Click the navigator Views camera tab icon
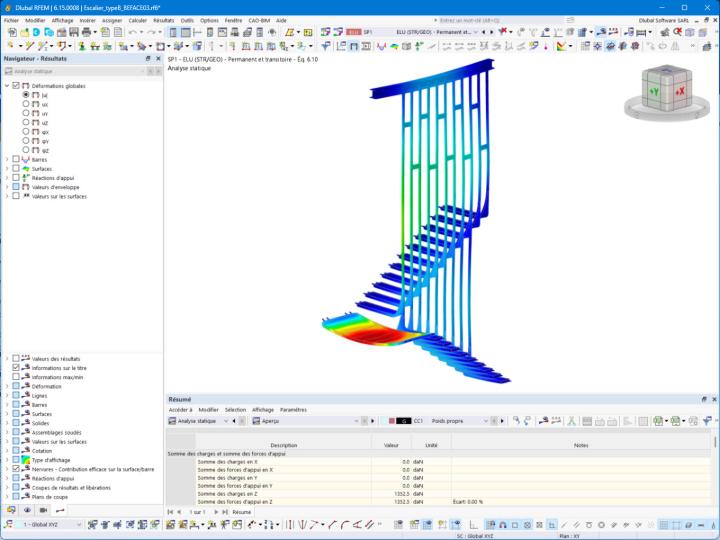This screenshot has width=720, height=540. click(44, 510)
